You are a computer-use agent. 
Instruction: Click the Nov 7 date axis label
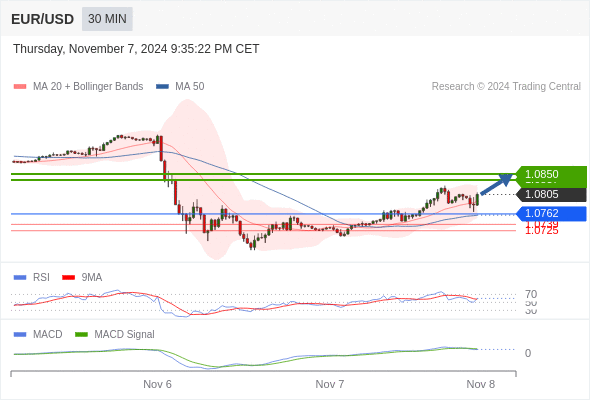pos(330,384)
